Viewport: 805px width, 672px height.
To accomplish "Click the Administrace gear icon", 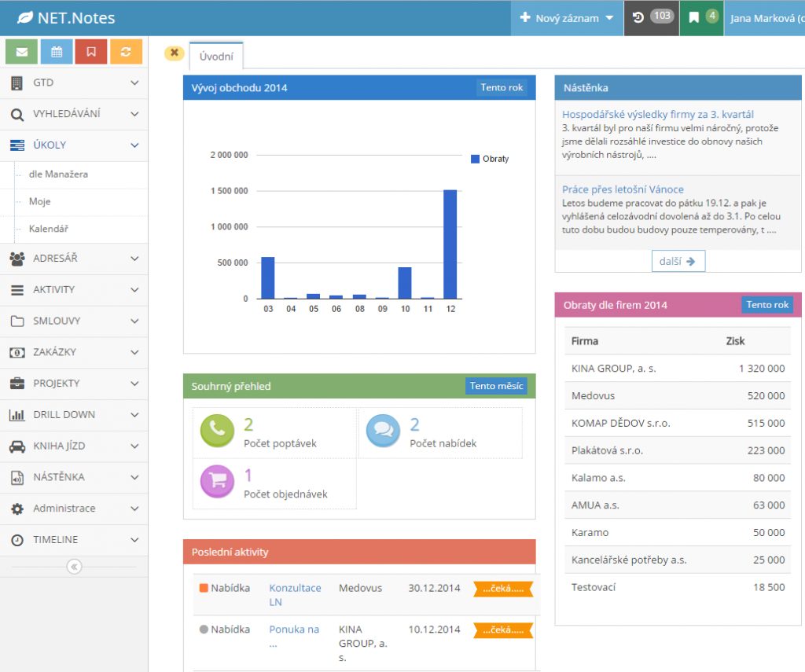I will click(17, 509).
